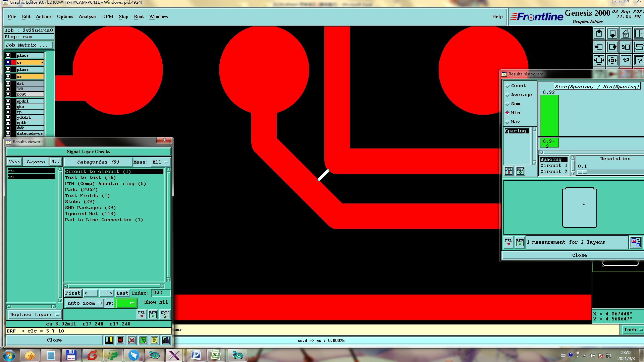Select the Count radio option
Screen dimensions: 644x362
(507, 86)
